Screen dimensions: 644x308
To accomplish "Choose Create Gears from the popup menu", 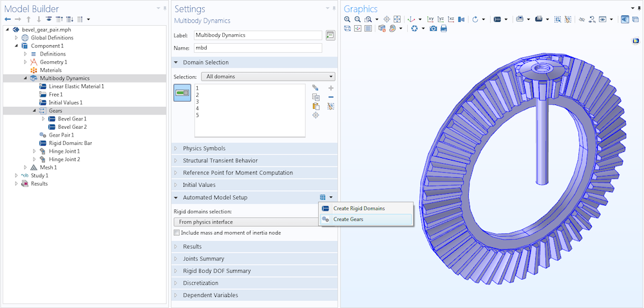I will (x=365, y=219).
